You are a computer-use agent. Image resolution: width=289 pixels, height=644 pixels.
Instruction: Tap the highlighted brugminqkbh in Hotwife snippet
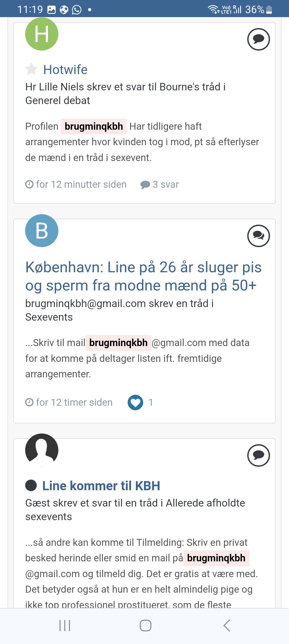pos(94,126)
